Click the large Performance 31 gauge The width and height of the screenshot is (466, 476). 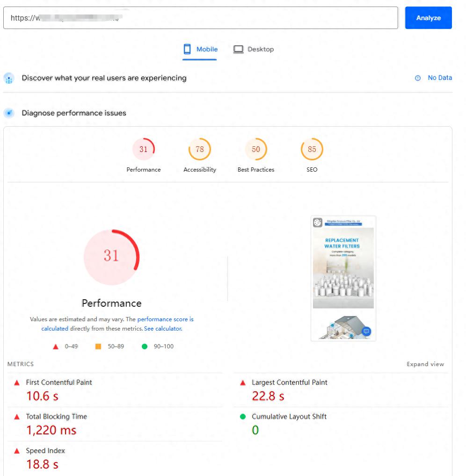(x=111, y=256)
